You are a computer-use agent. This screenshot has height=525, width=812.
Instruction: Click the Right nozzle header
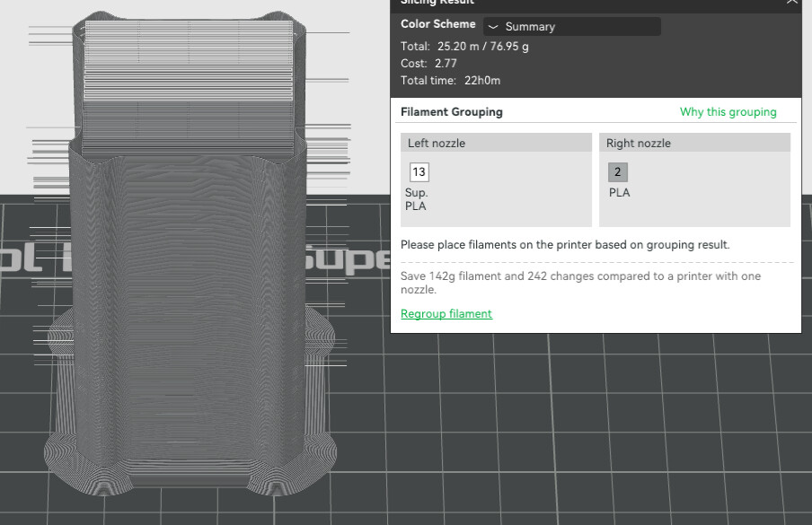coord(694,143)
